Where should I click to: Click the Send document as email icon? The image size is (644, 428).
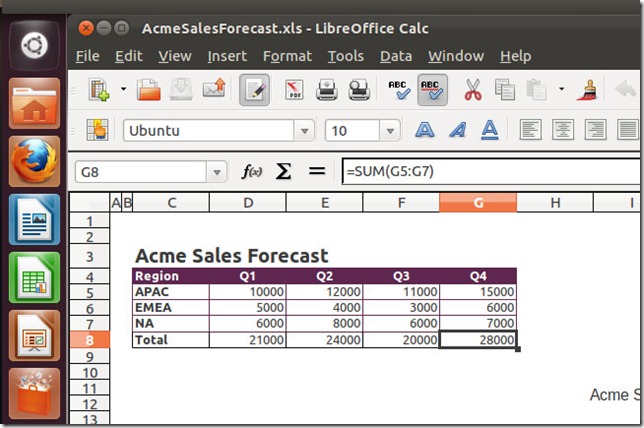(214, 89)
